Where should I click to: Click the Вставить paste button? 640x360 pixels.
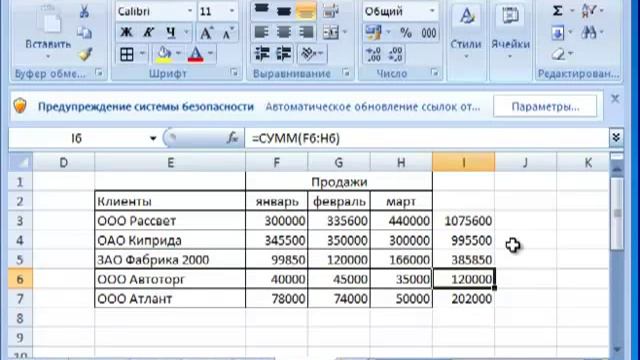point(48,33)
